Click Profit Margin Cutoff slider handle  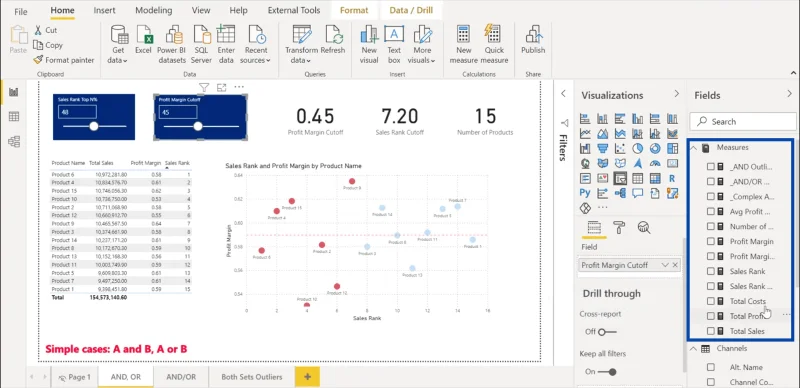[x=198, y=126]
